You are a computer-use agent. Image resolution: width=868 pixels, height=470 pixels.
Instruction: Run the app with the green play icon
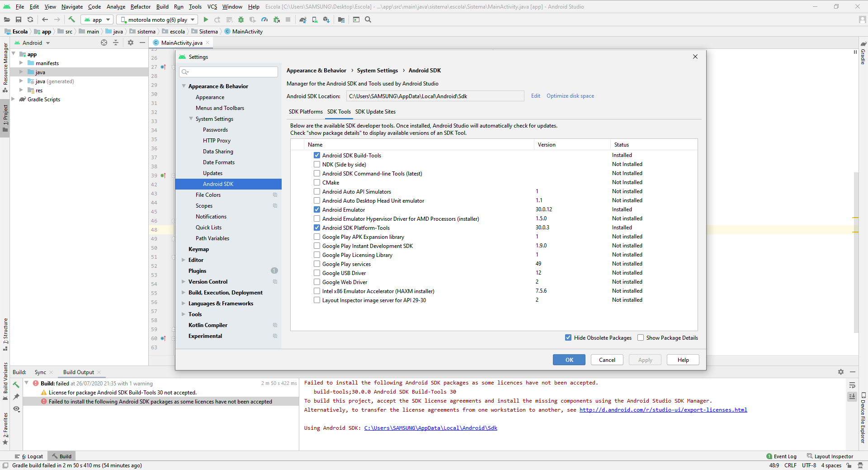tap(206, 19)
